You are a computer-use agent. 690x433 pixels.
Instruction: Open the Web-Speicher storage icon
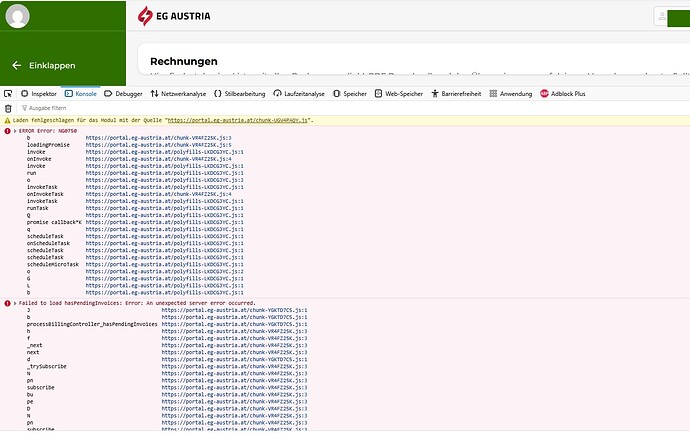pos(378,94)
